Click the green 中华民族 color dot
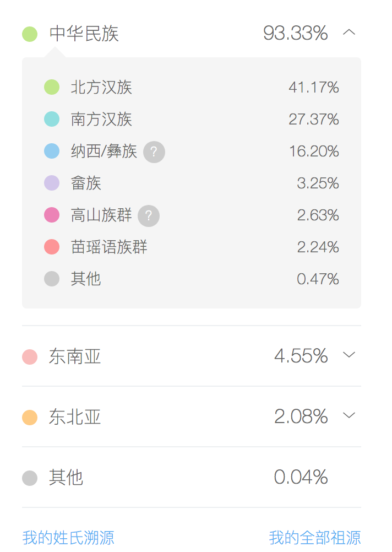Screen dimensions: 392x552 coord(30,34)
